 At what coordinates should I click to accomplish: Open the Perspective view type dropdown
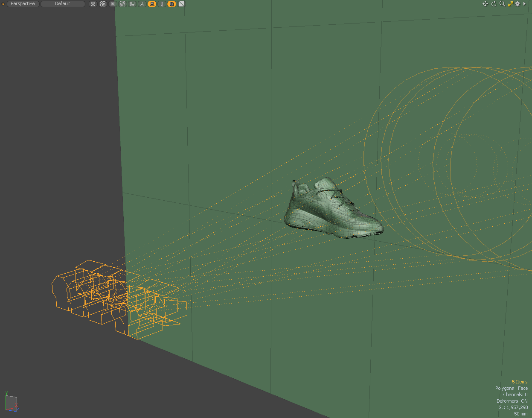coord(23,4)
